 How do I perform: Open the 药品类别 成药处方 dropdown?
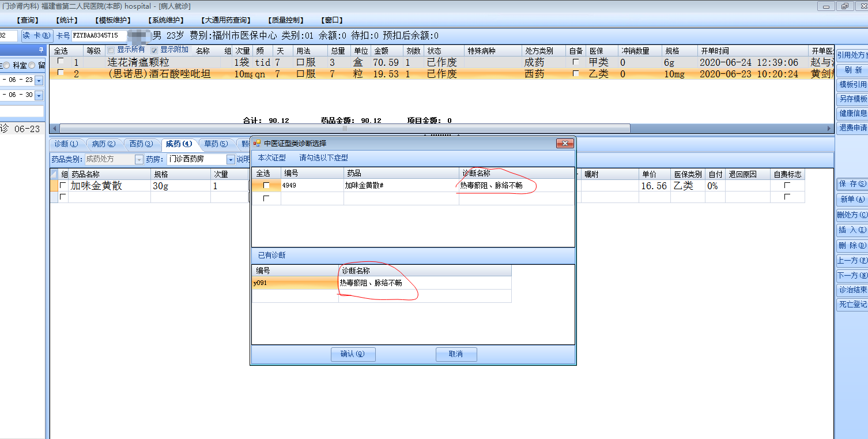[139, 159]
